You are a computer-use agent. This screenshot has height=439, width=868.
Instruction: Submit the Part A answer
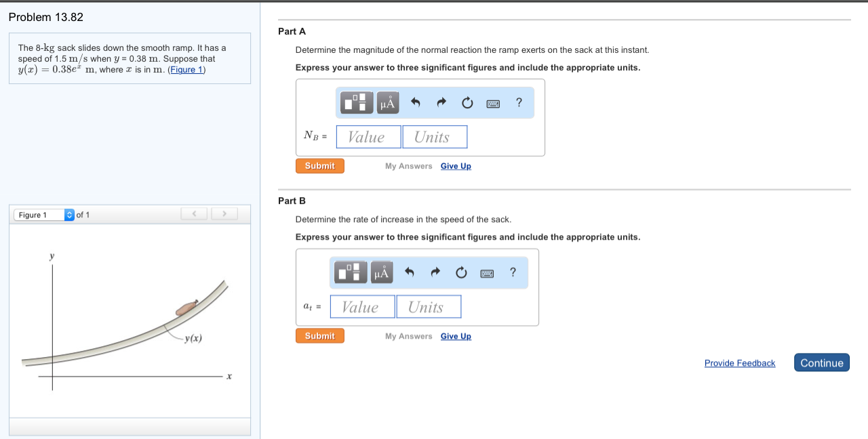[319, 166]
